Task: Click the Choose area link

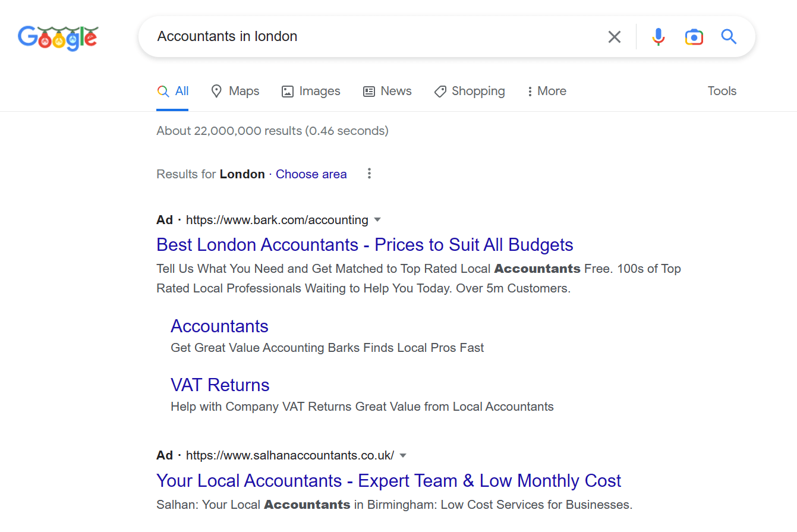Action: pyautogui.click(x=311, y=174)
